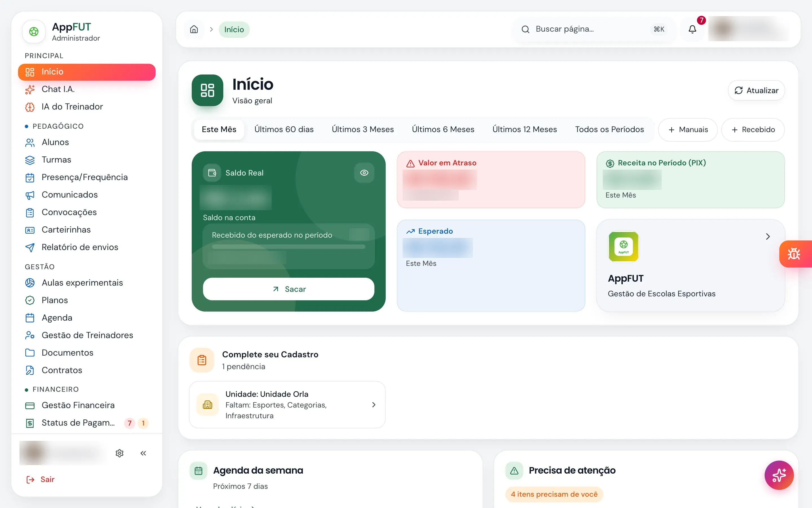Open Carteirinhas ID card icon
Image resolution: width=812 pixels, height=508 pixels.
point(30,230)
